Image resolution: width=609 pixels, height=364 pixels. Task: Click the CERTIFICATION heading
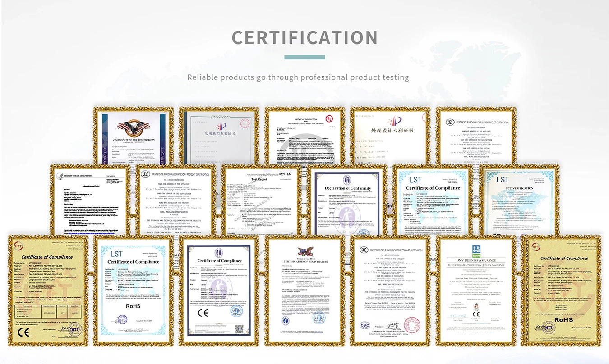point(304,38)
